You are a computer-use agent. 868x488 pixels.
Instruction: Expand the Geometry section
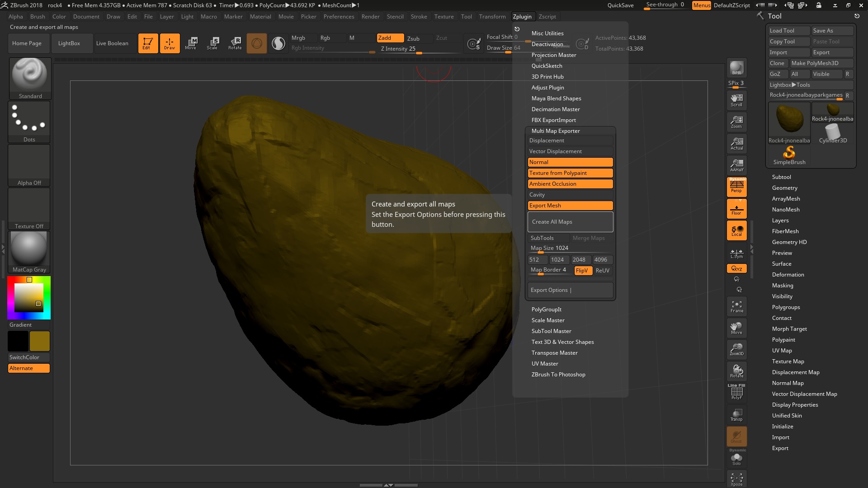(784, 188)
